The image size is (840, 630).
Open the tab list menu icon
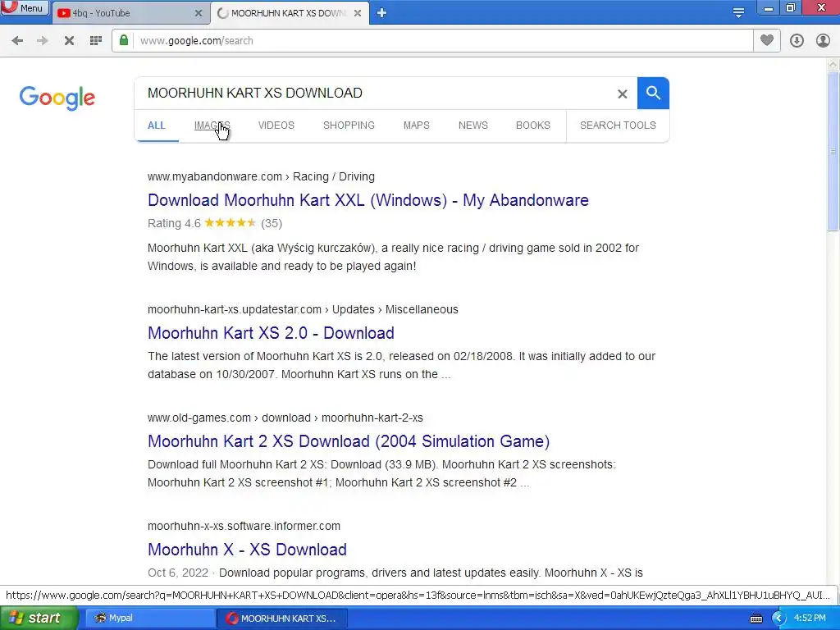click(x=738, y=13)
